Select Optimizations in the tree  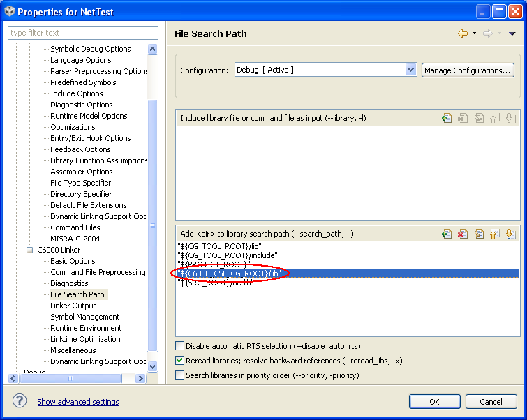(x=73, y=127)
